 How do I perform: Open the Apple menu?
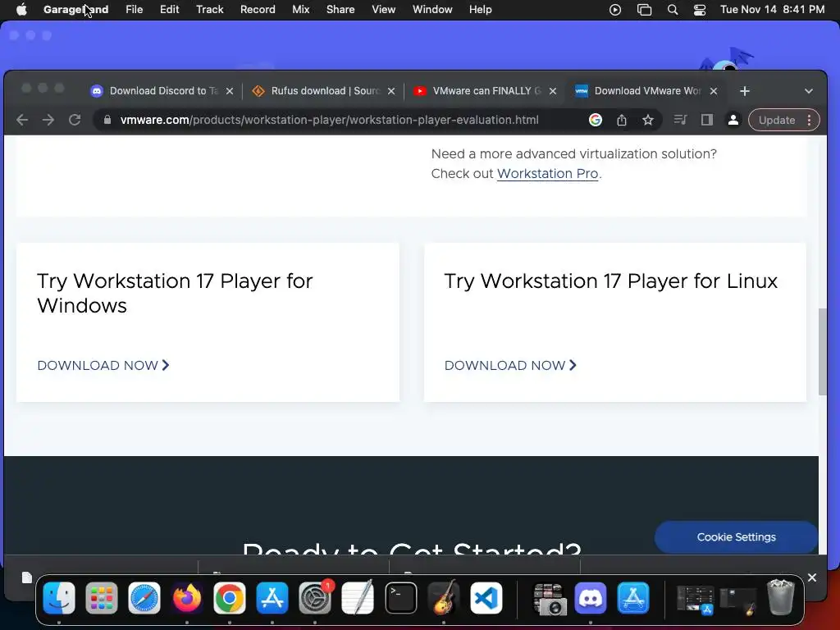tap(21, 10)
